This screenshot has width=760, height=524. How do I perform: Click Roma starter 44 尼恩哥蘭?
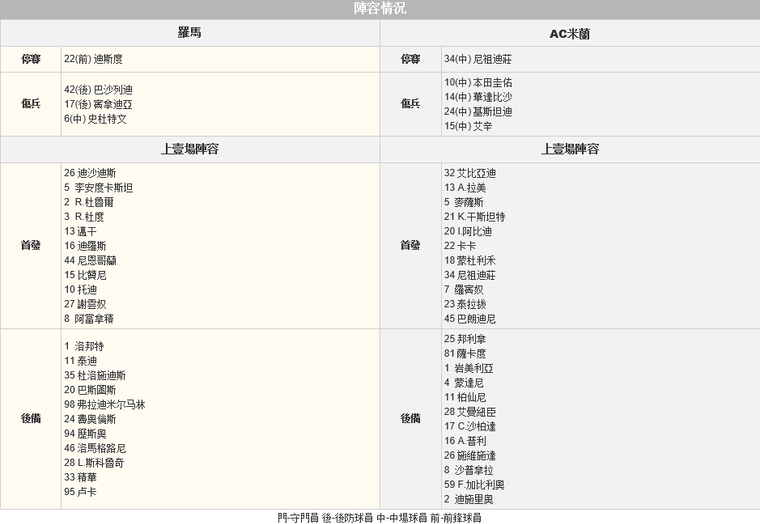[x=90, y=260]
